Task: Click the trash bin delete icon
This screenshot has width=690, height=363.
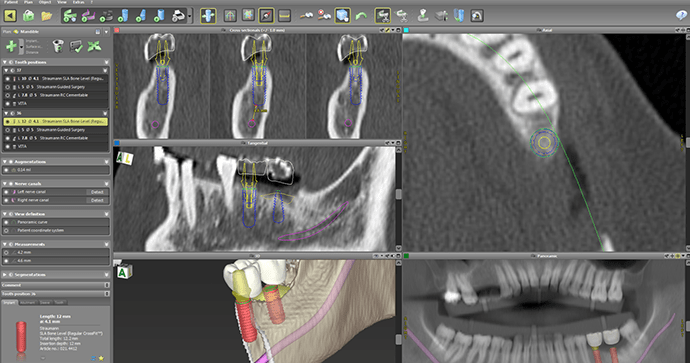Action: point(58,46)
